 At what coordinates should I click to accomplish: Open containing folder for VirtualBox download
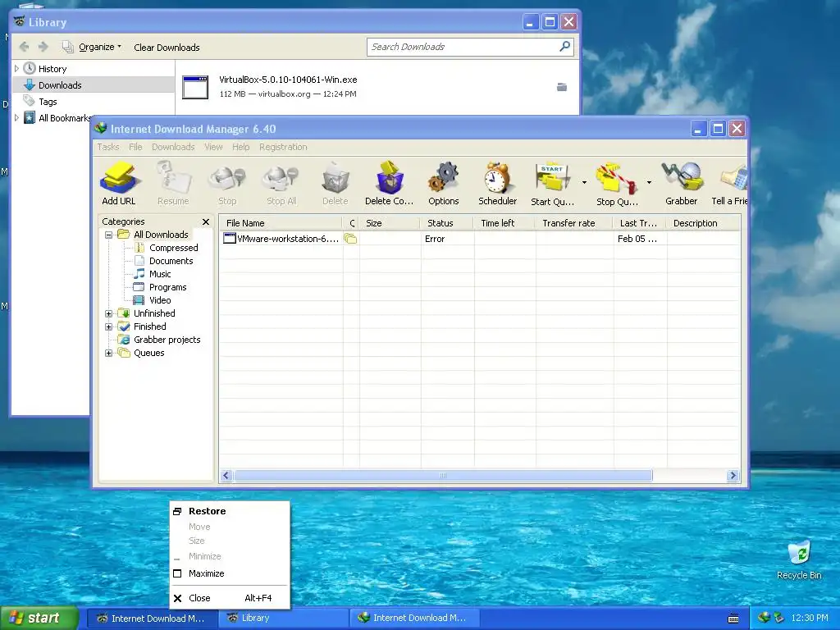562,87
